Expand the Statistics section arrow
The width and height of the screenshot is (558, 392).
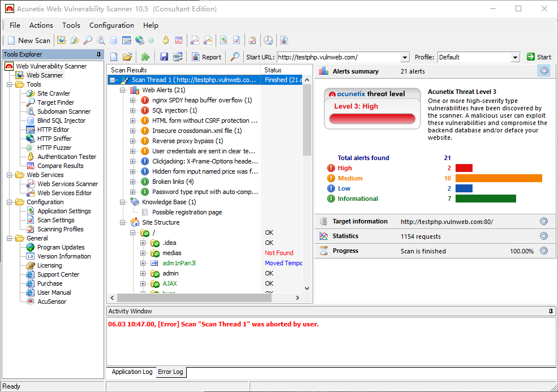(544, 236)
